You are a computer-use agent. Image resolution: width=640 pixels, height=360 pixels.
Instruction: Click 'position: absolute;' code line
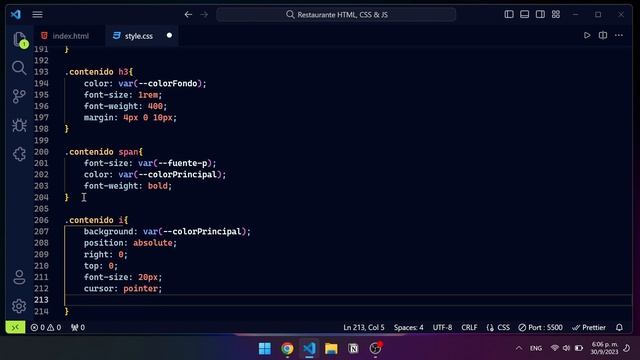[130, 243]
